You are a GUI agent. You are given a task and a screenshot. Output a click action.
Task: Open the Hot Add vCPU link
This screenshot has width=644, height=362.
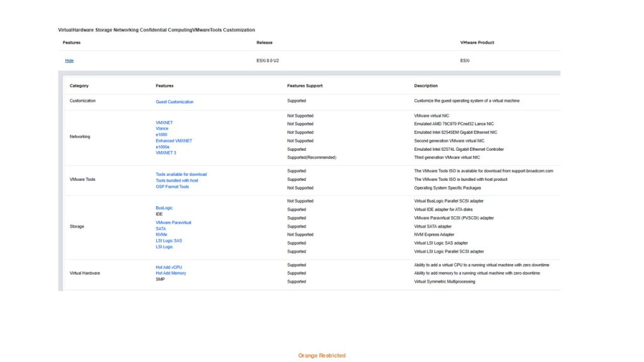tap(169, 267)
